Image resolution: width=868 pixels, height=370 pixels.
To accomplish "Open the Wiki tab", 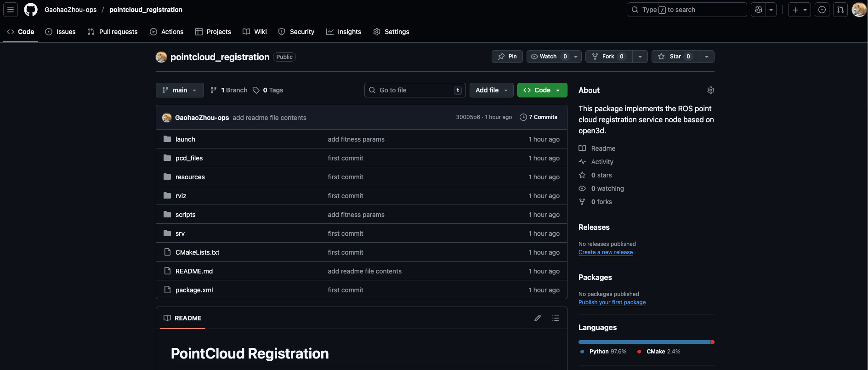I will tap(255, 32).
